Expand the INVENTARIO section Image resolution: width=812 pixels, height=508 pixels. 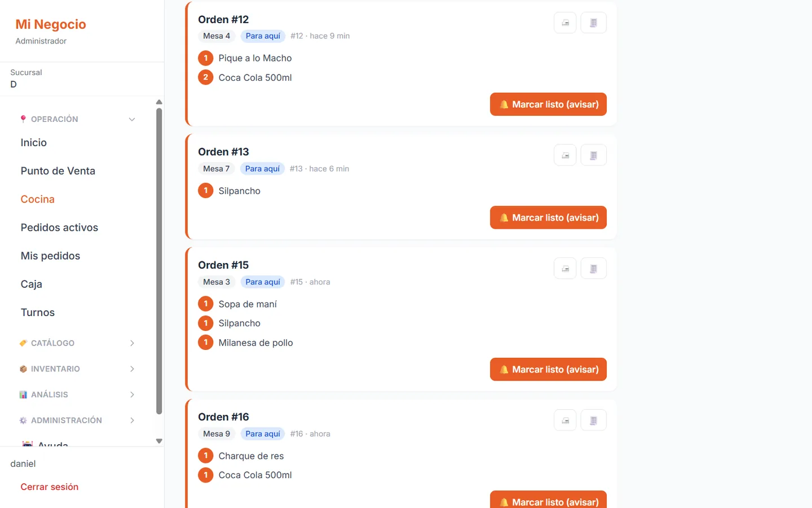tap(77, 369)
